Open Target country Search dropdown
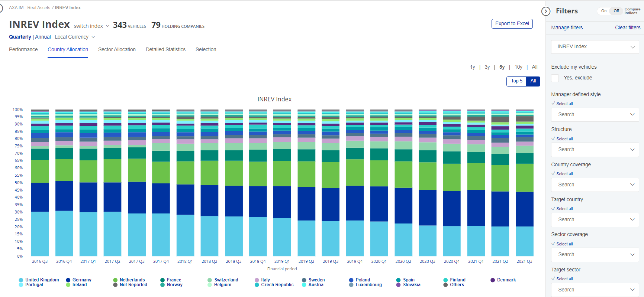 (x=595, y=220)
